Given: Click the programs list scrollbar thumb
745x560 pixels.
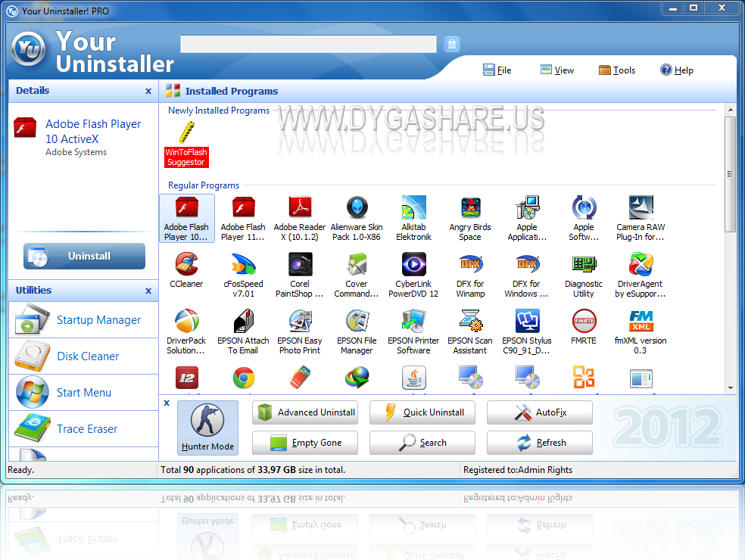Looking at the screenshot, I should (731, 174).
